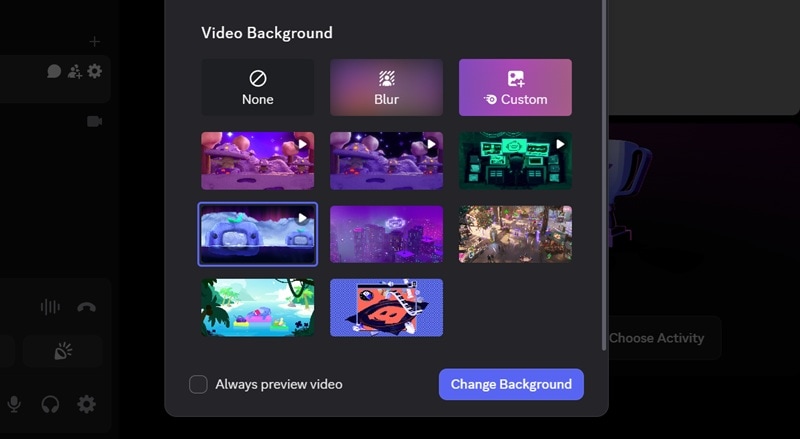Disconnect from voice with the hang-up icon
Image resolution: width=800 pixels, height=439 pixels.
[86, 307]
